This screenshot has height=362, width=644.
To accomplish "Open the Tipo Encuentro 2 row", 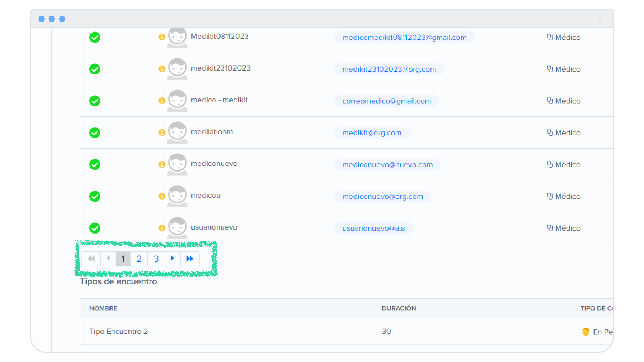I will [119, 331].
